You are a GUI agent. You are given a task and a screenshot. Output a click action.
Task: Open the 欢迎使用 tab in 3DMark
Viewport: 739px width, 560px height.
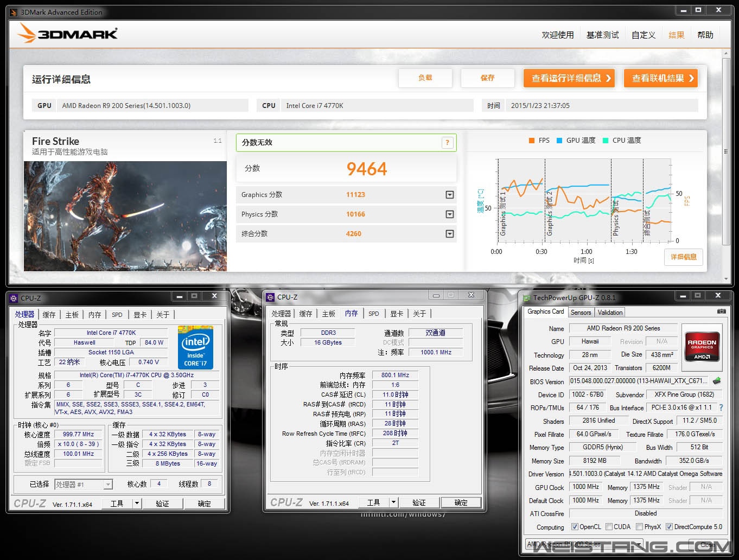click(558, 35)
